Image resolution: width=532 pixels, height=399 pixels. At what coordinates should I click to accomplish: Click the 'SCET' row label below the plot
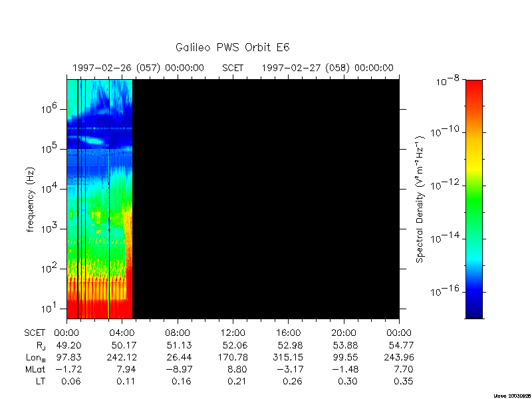35,333
